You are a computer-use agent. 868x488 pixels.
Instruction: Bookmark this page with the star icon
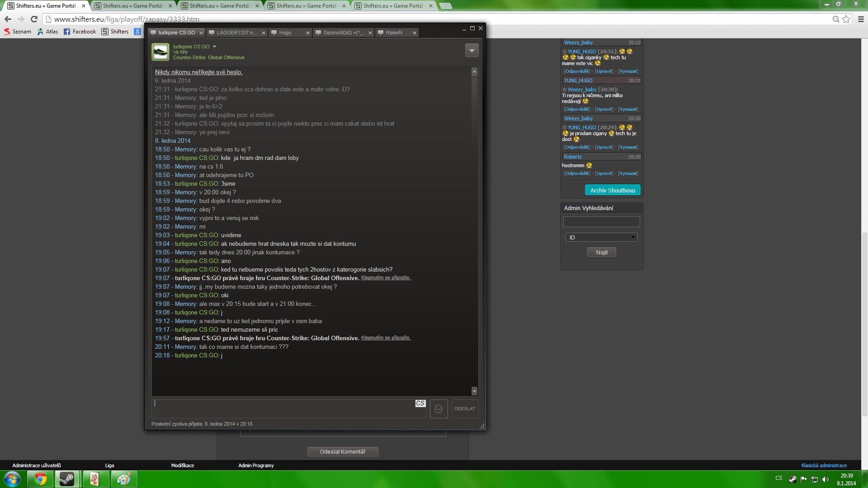846,19
